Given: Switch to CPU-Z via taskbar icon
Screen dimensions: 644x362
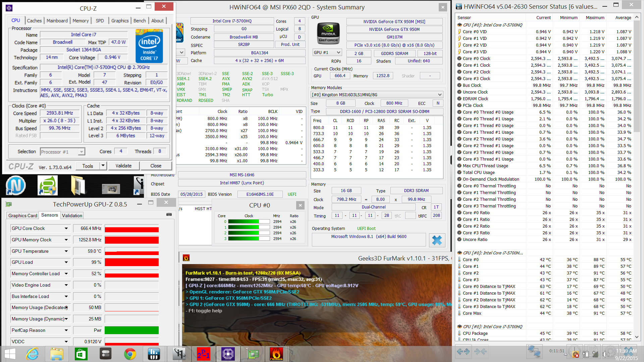Looking at the screenshot, I should click(x=228, y=354).
